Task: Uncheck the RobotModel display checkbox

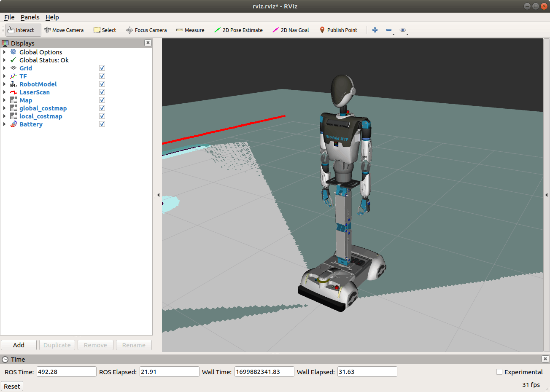Action: [102, 84]
